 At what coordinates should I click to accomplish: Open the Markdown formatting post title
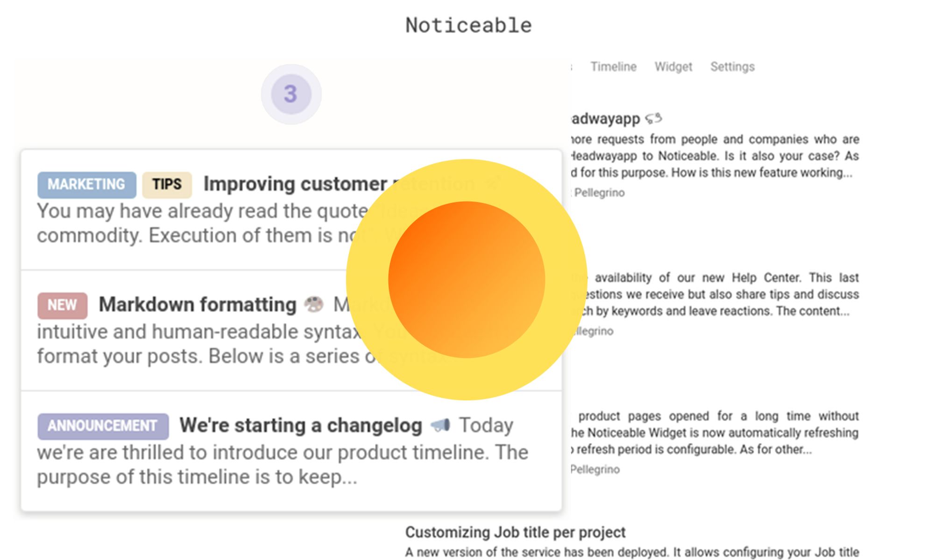point(198,304)
